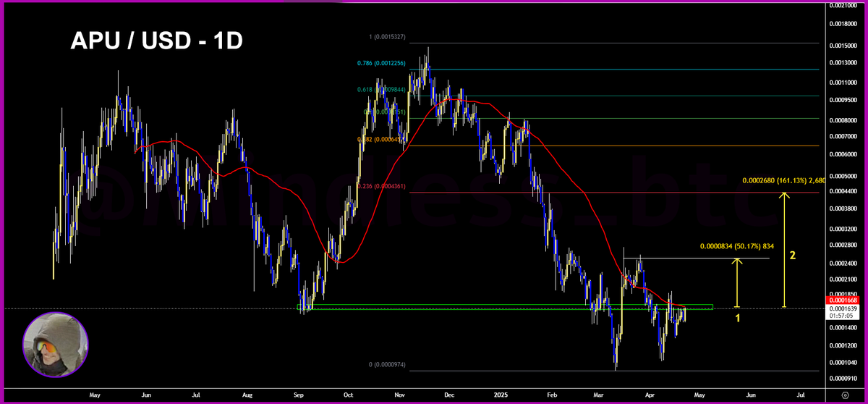This screenshot has height=404, width=868.
Task: Select the APU / USD - 1D title
Action: 156,41
